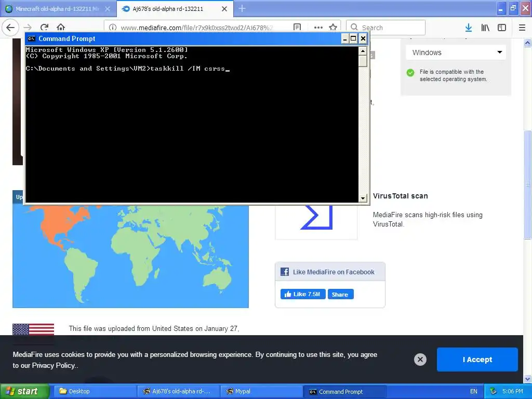Click page scrollbar up arrow
Image resolution: width=532 pixels, height=399 pixels.
click(x=528, y=43)
